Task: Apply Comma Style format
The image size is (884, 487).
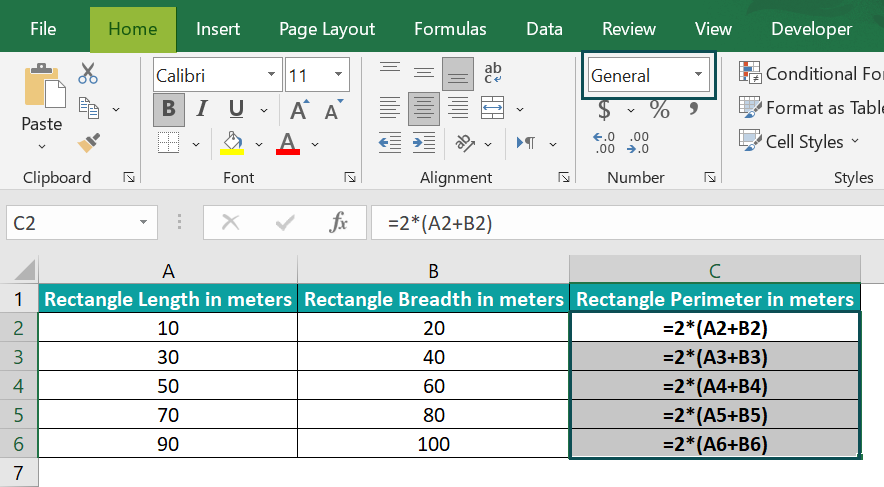Action: tap(693, 108)
